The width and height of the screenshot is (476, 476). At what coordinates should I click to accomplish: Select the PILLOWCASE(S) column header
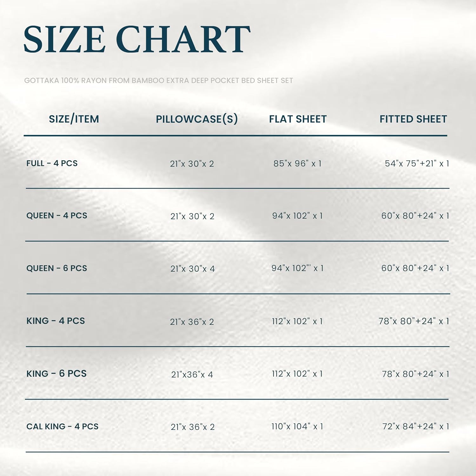[197, 119]
